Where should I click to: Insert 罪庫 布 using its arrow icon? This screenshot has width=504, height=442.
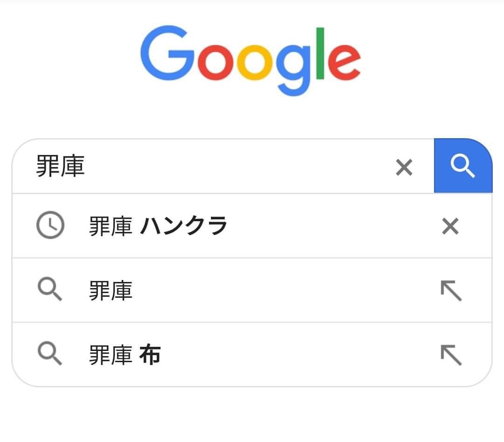click(x=451, y=355)
